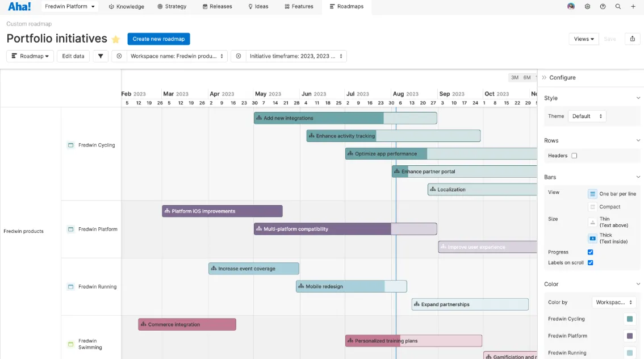This screenshot has width=644, height=359.
Task: Collapse the Rows section
Action: tap(638, 140)
